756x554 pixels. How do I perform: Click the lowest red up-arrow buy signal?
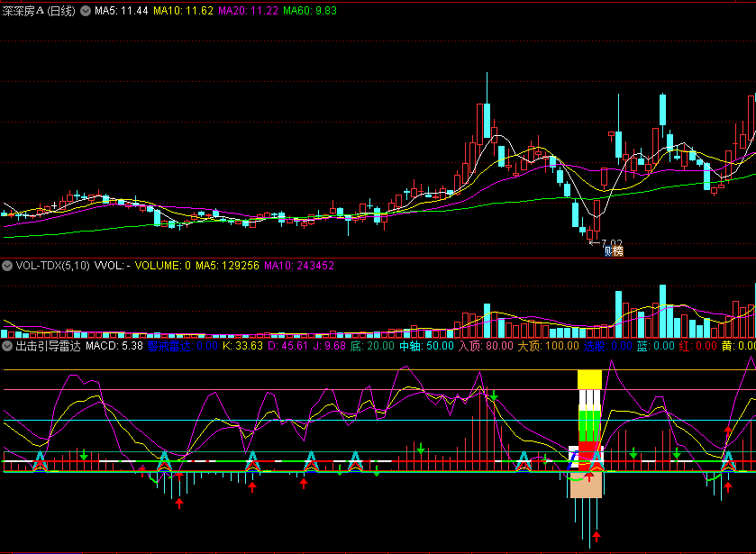point(597,537)
